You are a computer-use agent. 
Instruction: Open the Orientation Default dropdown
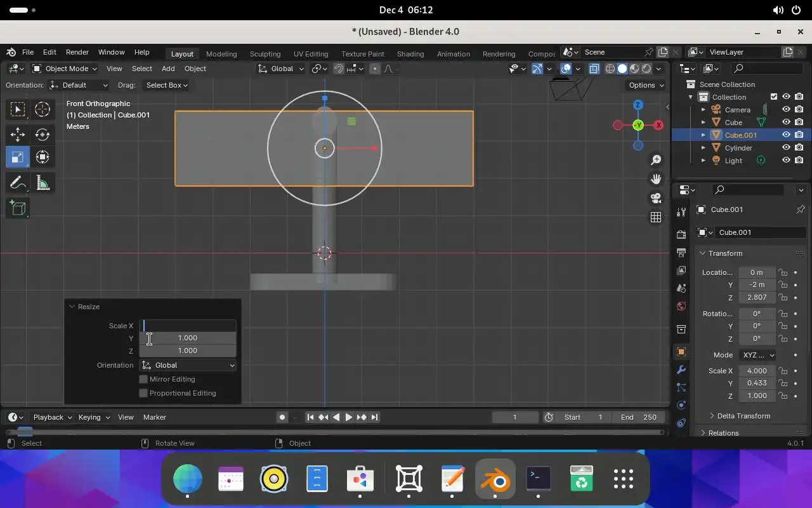79,85
